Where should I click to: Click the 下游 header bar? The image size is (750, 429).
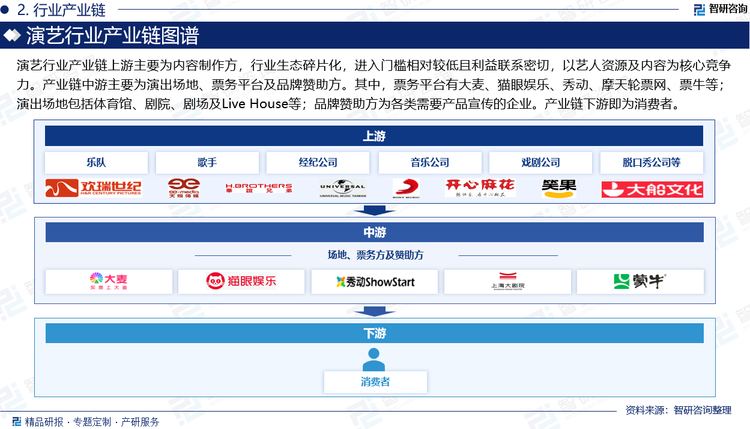375,333
